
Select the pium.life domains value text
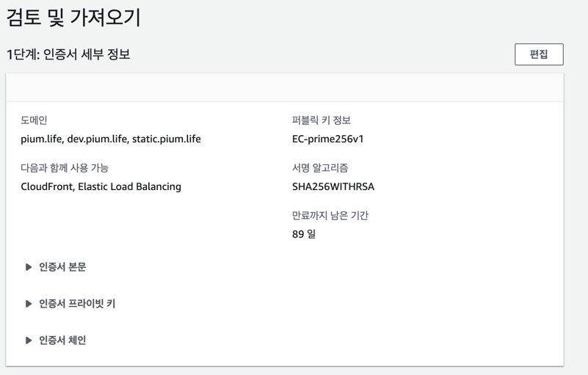coord(111,139)
